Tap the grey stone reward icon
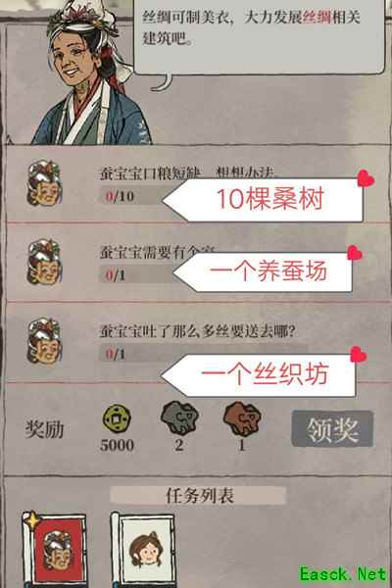392x588 pixels. (x=179, y=417)
